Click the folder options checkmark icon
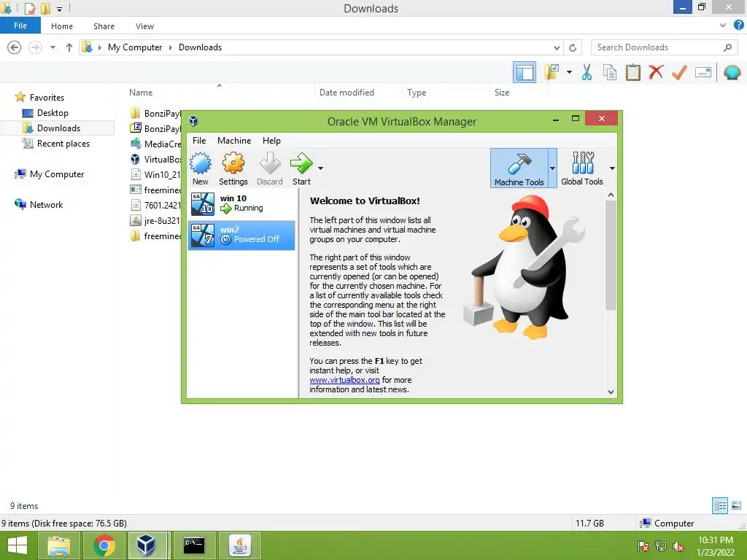Screen dimensions: 747x560 pyautogui.click(x=553, y=72)
